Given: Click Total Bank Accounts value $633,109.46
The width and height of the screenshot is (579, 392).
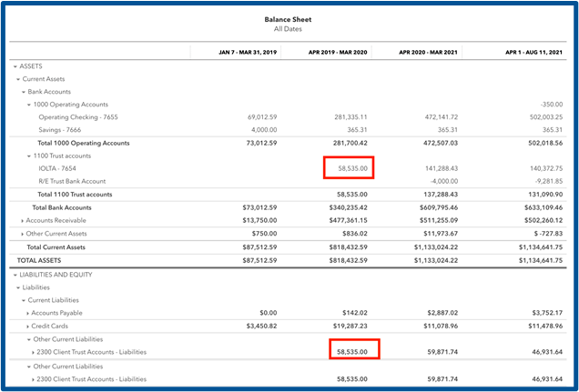Looking at the screenshot, I should [543, 208].
